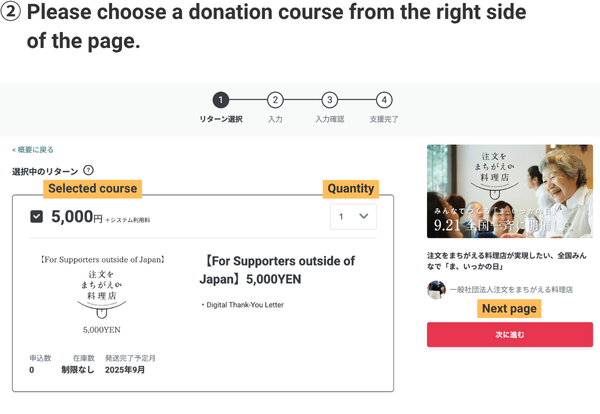Click the step 2 circle indicator

coord(275,100)
